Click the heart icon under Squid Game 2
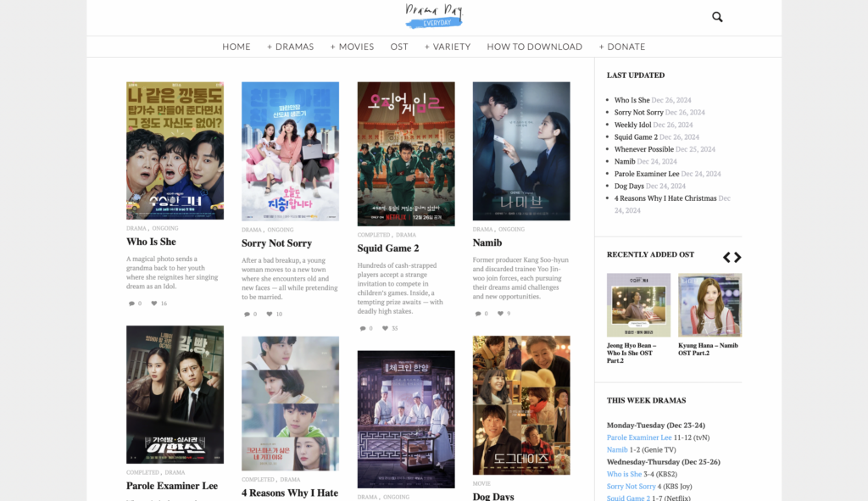The width and height of the screenshot is (868, 501). pyautogui.click(x=386, y=328)
